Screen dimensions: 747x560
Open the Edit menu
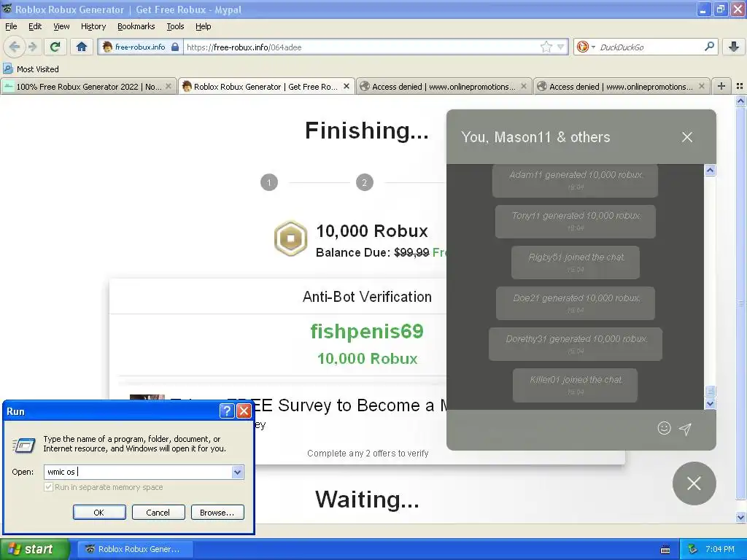point(35,26)
